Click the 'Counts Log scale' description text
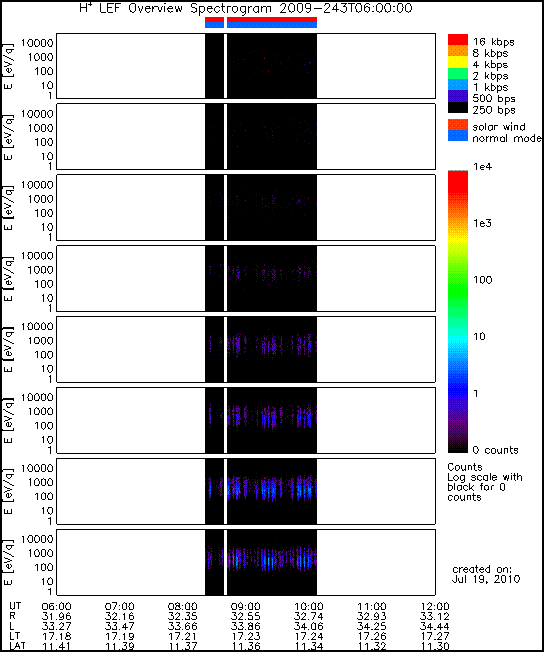 coord(485,482)
